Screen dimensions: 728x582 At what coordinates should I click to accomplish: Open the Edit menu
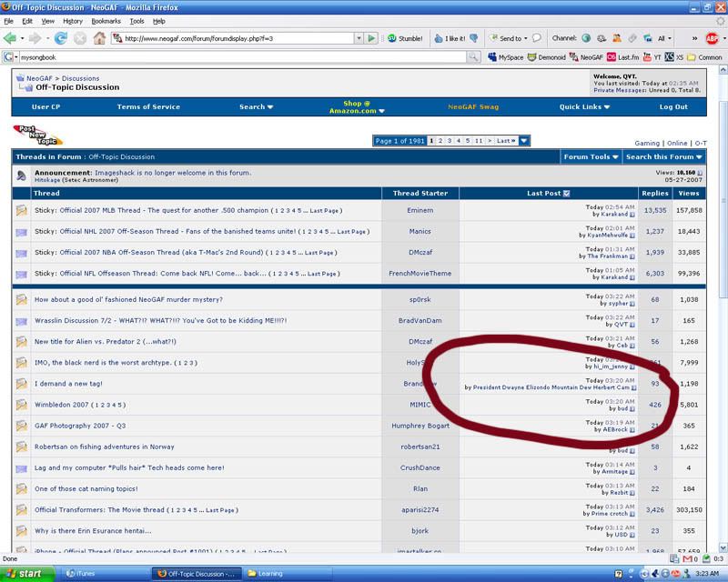tap(27, 21)
